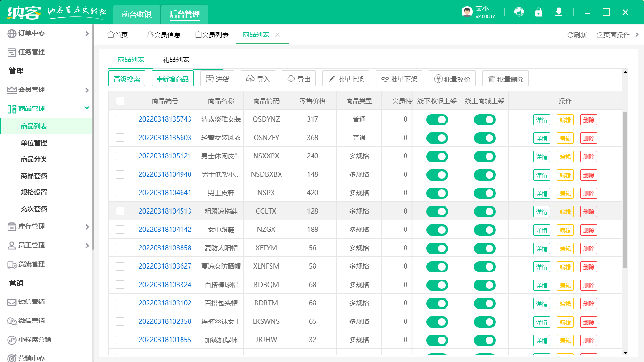Open product link 20220318104940
Viewport: 644px width, 362px height.
click(x=165, y=174)
